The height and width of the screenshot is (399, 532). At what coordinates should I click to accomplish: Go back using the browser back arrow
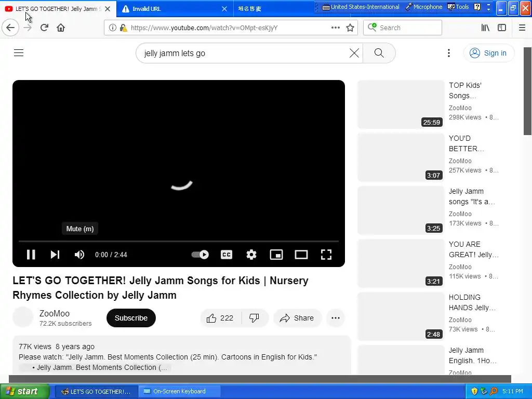(x=10, y=28)
